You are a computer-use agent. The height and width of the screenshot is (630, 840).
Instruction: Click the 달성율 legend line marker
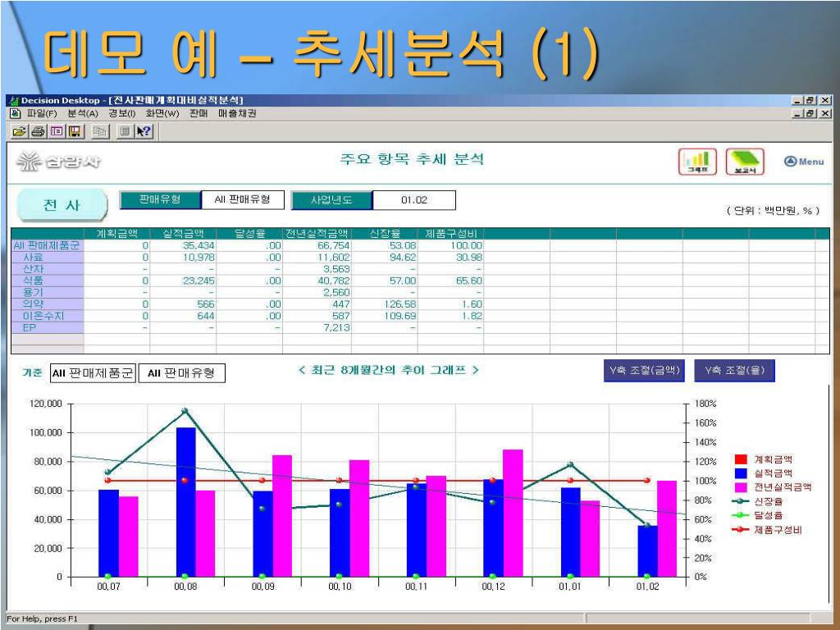pos(741,515)
